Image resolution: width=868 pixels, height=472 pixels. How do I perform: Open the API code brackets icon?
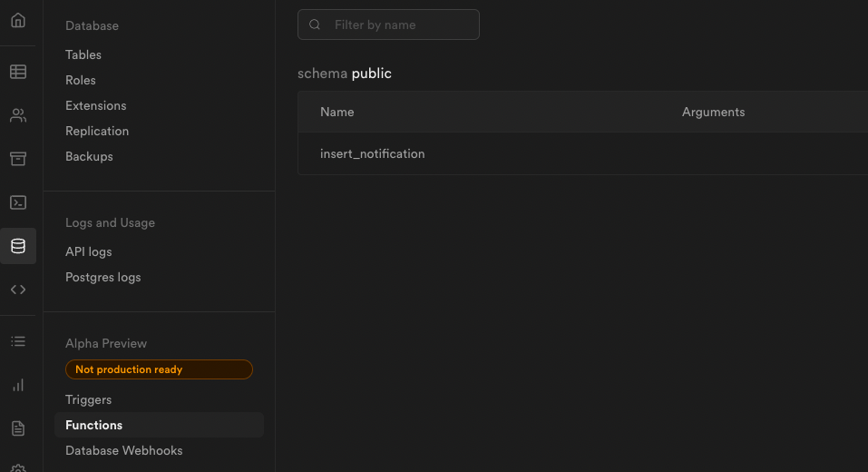click(x=18, y=290)
